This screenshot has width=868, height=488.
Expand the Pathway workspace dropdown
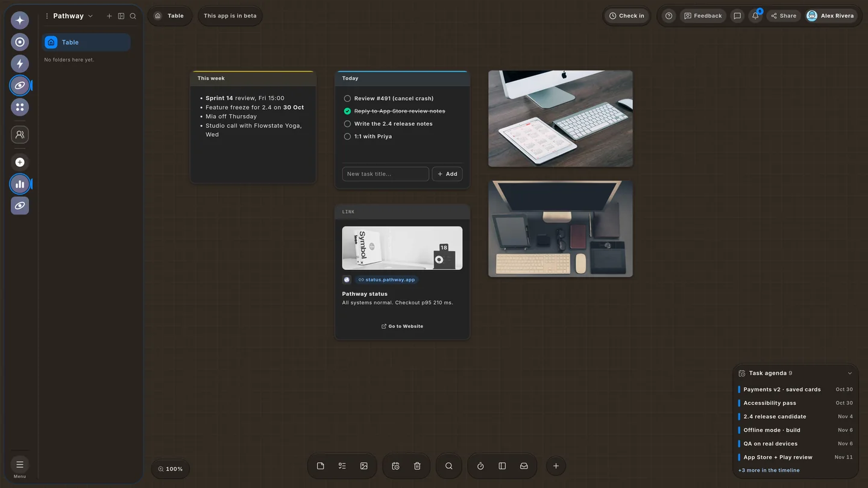point(90,16)
